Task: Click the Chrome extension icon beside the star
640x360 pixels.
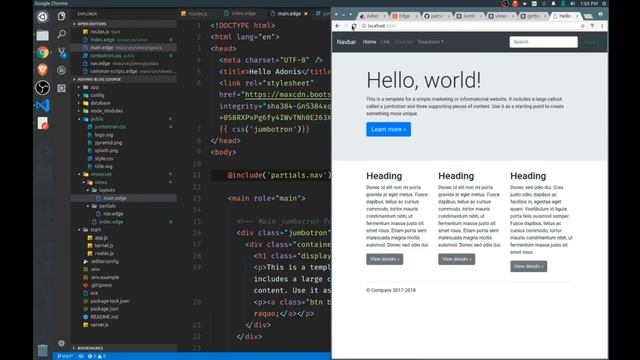Action: coord(592,26)
